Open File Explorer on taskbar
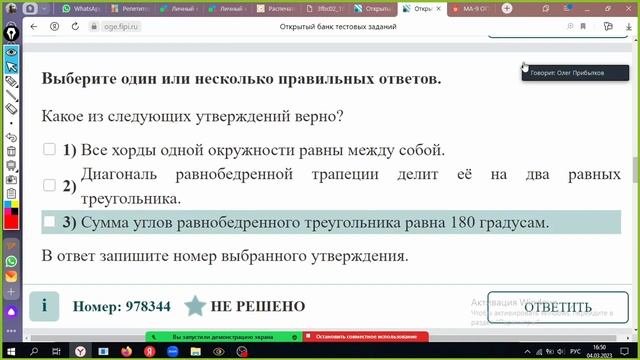The image size is (640, 360). point(196,351)
